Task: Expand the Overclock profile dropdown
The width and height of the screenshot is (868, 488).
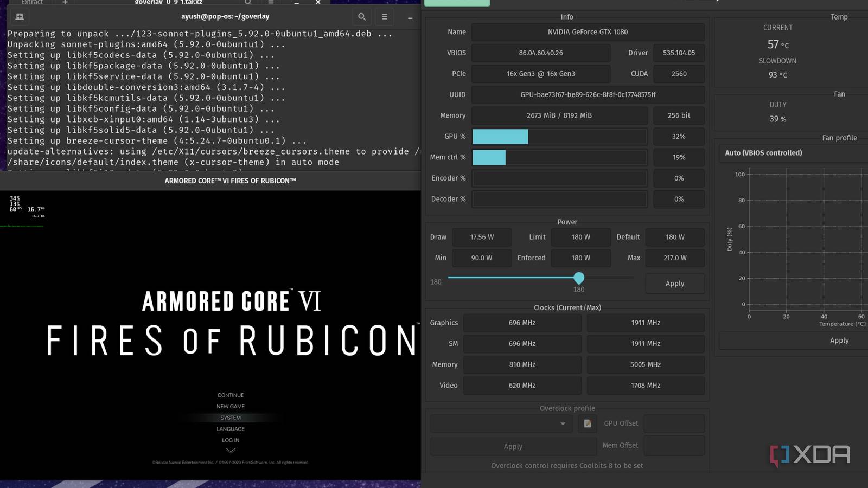Action: tap(502, 423)
